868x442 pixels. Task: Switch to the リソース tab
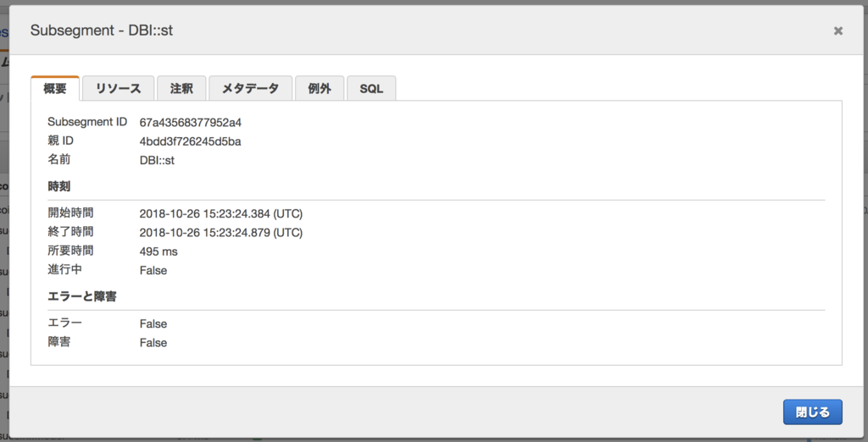[x=119, y=89]
